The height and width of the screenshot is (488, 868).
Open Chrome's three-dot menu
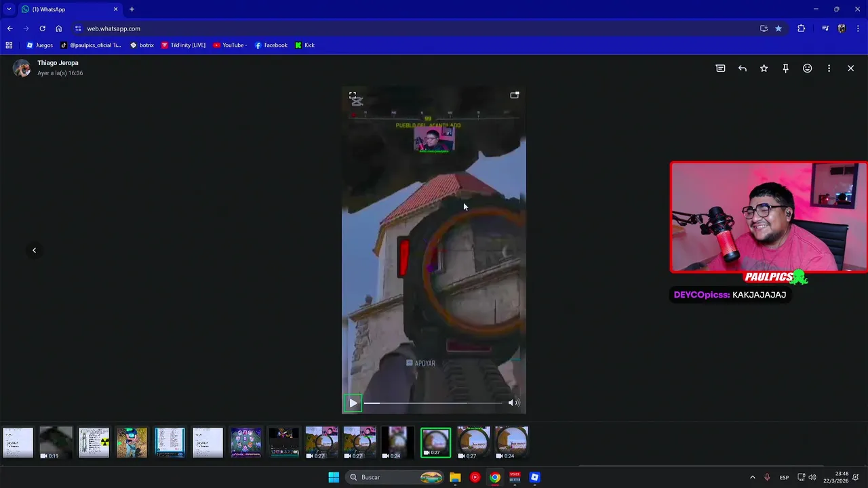tap(858, 28)
